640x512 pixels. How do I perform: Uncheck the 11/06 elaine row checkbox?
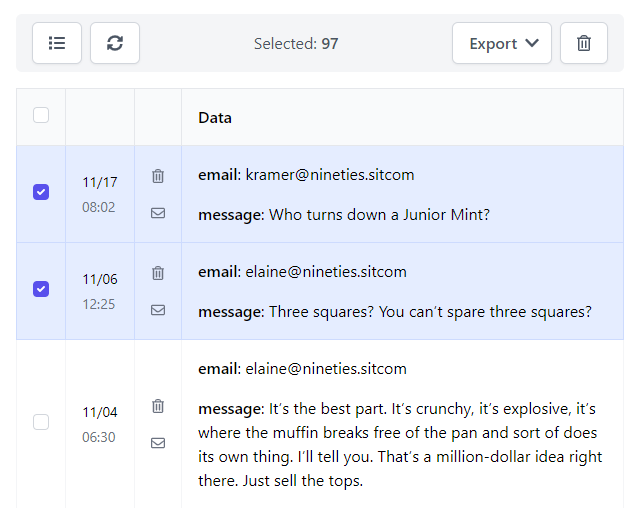click(x=41, y=289)
